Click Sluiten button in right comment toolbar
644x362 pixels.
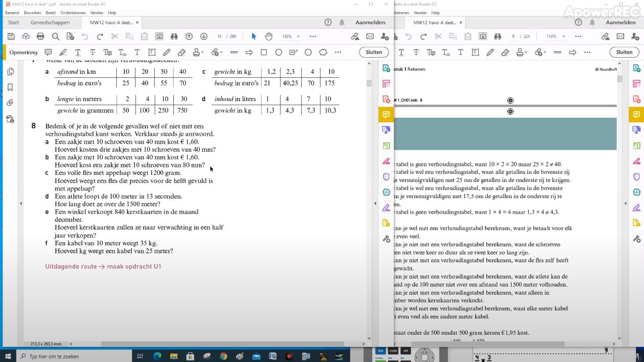click(x=624, y=52)
